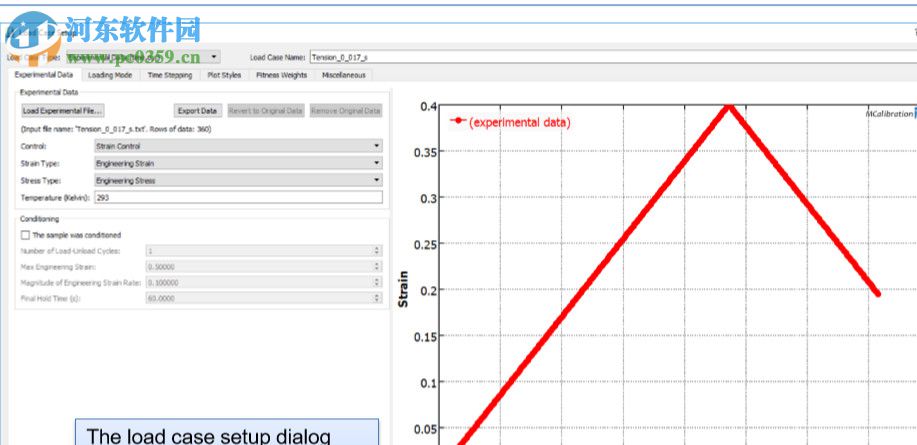Viewport: 917px width, 445px height.
Task: Switch to the Loading Mode tab
Action: (x=110, y=75)
